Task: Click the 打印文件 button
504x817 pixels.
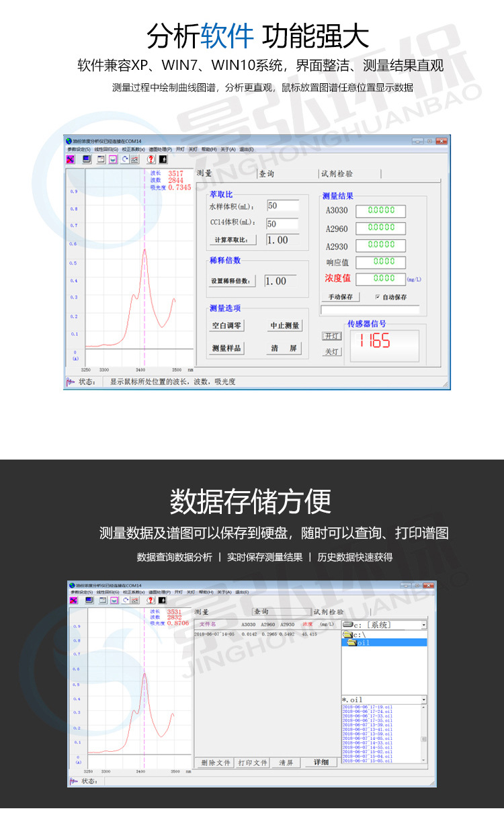Action: 253,763
